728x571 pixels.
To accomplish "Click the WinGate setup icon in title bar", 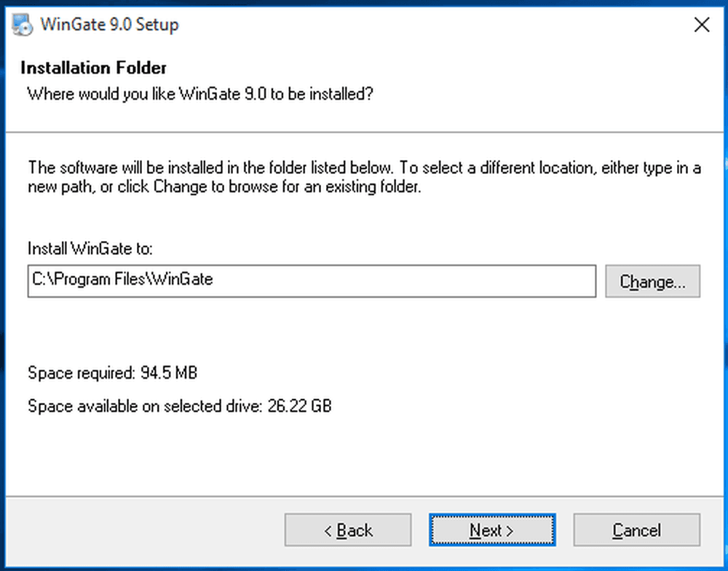I will 22,25.
